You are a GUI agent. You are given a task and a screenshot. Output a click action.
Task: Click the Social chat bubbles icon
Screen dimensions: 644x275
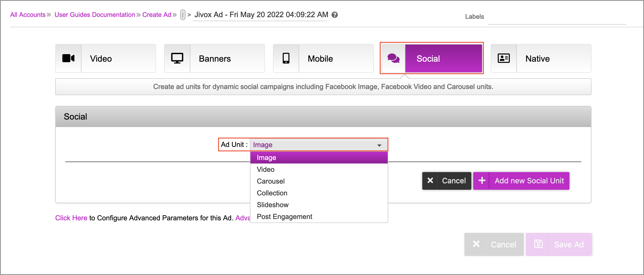click(393, 58)
